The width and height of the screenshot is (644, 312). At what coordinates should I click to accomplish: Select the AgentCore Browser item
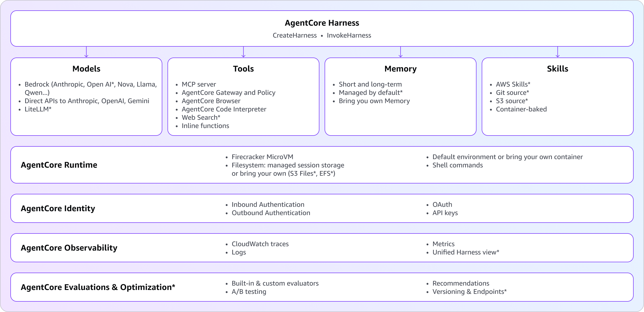[x=211, y=101]
